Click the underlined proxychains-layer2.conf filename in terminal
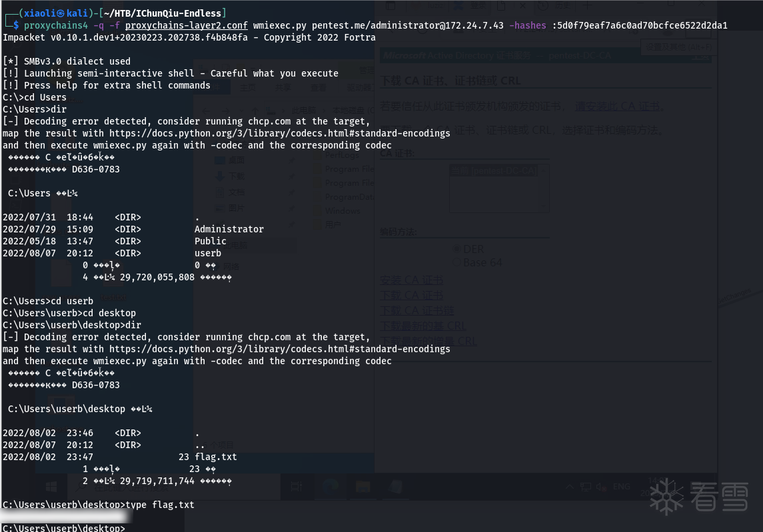The width and height of the screenshot is (763, 532). [187, 25]
